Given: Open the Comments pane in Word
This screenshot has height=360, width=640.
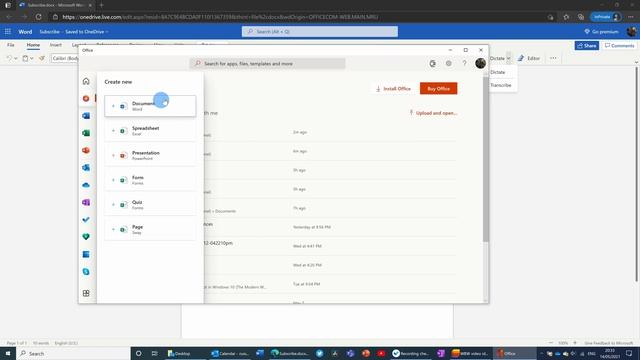Looking at the screenshot, I should point(620,46).
